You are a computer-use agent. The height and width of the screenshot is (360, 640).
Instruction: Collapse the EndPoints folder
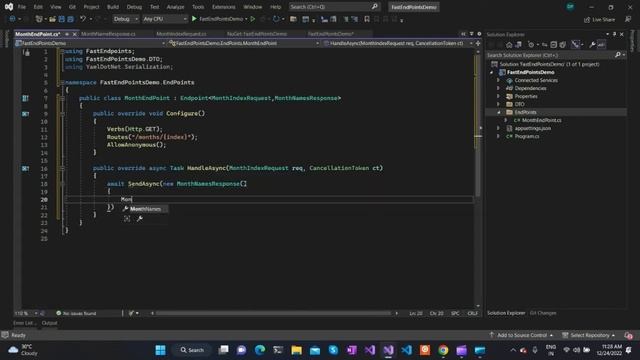498,112
